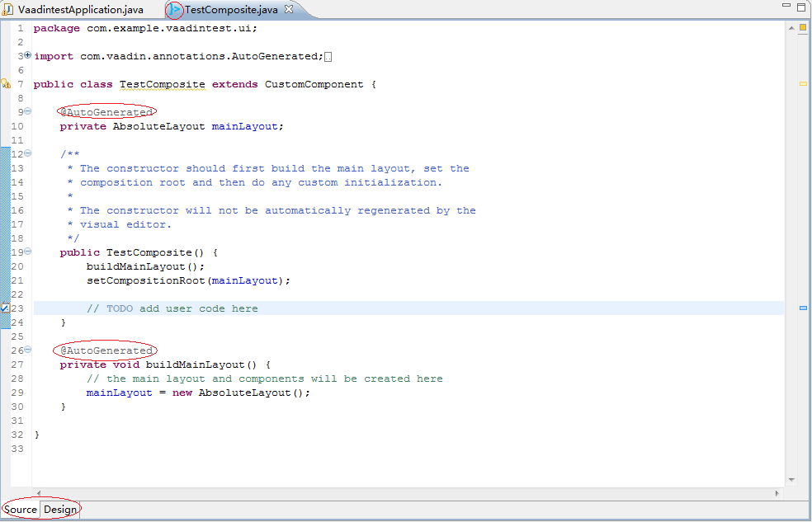812x522 pixels.
Task: Jump to the line 7 warning in overview ruler
Action: tap(803, 83)
